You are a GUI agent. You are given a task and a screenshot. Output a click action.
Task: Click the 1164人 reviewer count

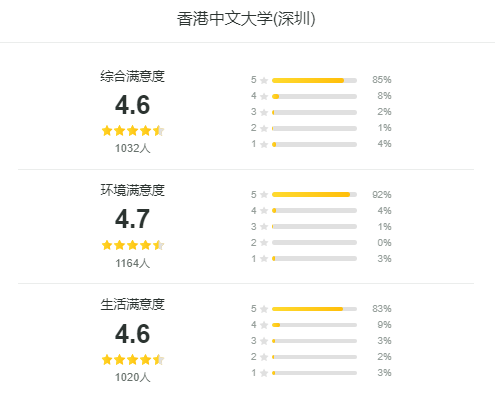coord(133,263)
